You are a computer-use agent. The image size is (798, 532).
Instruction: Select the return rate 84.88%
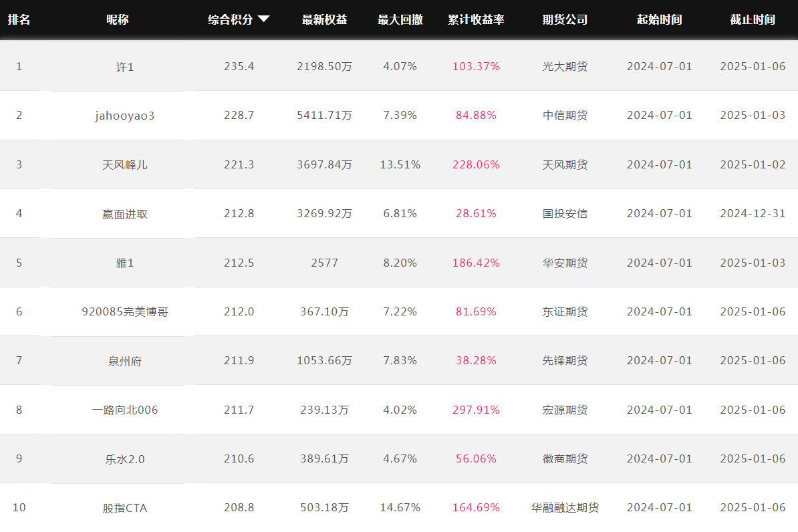[476, 115]
